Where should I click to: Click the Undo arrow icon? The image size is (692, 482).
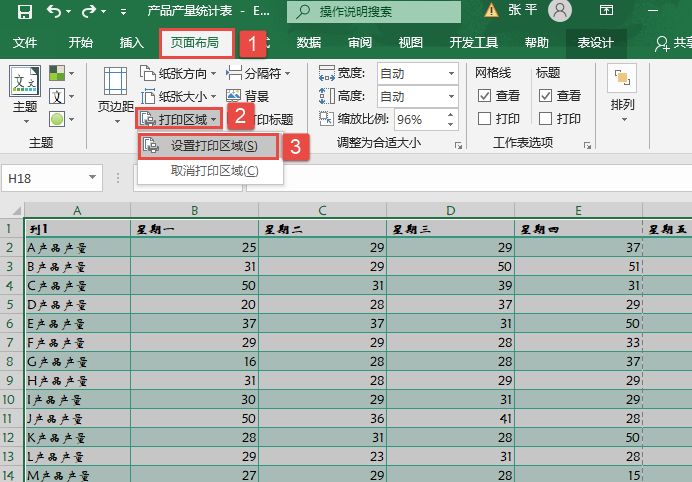tap(53, 11)
